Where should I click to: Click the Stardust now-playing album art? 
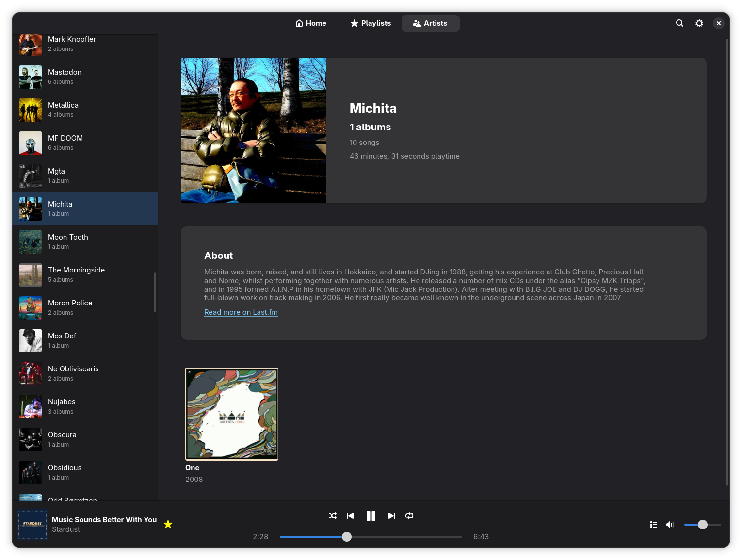coord(32,525)
